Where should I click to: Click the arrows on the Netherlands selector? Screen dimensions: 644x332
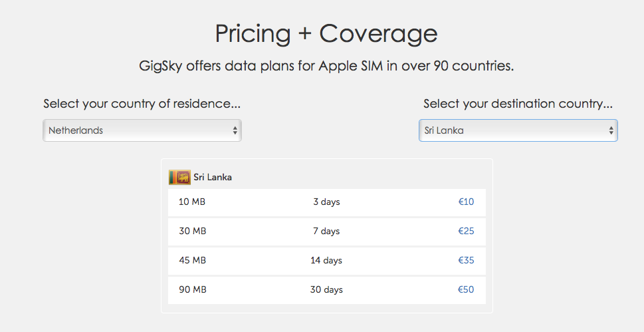tap(235, 130)
